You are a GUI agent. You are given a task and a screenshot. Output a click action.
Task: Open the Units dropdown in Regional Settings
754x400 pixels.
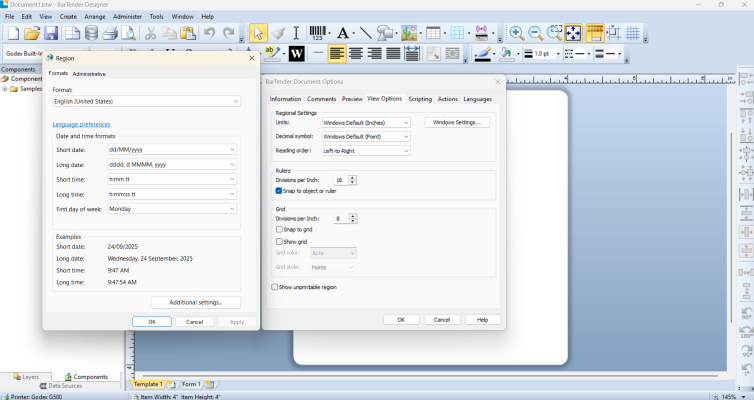(365, 122)
